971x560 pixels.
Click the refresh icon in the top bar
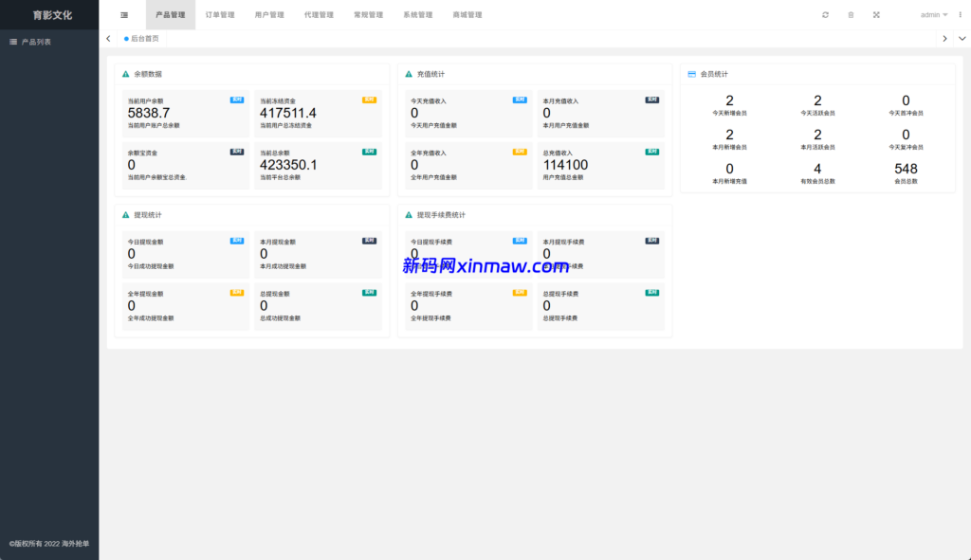click(825, 15)
